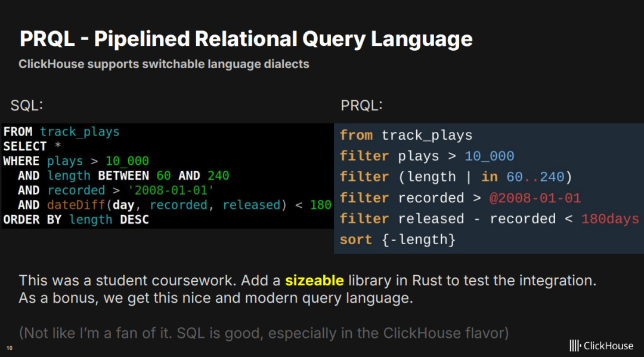Click the slide title PRQL heading
Image resolution: width=644 pixels, height=357 pixels.
[246, 39]
